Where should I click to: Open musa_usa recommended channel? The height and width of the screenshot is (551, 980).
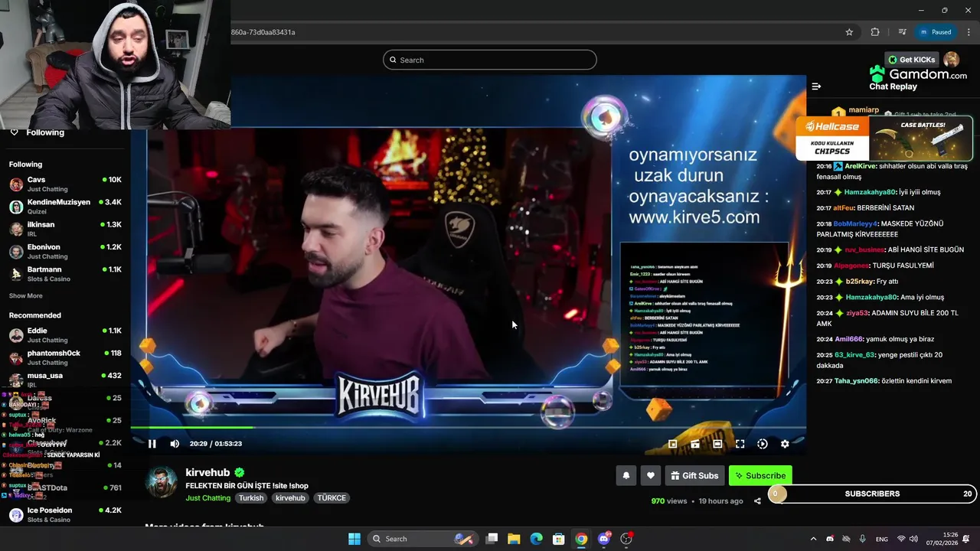point(65,380)
